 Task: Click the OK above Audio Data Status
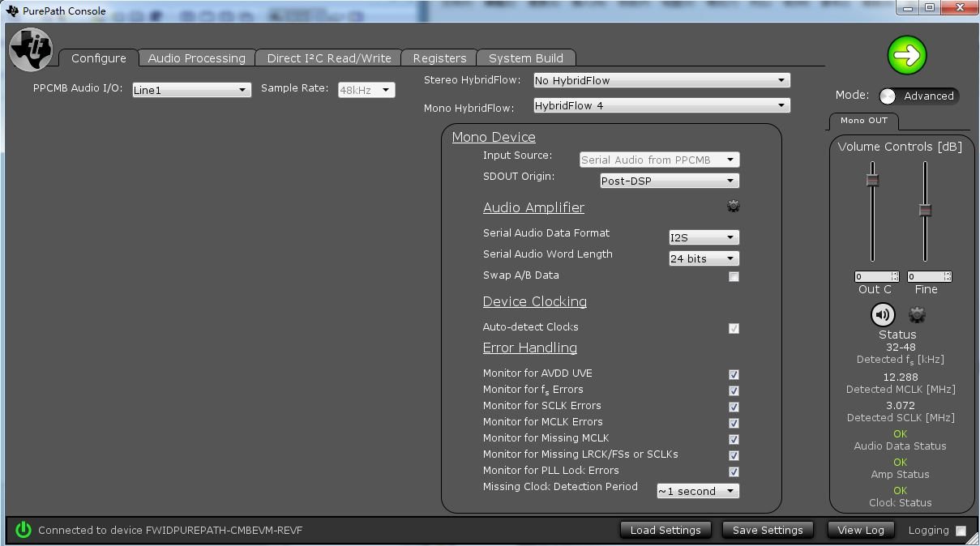pyautogui.click(x=901, y=434)
